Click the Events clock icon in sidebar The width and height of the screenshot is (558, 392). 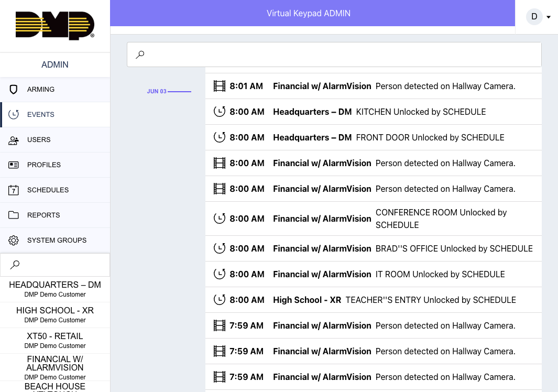(14, 114)
